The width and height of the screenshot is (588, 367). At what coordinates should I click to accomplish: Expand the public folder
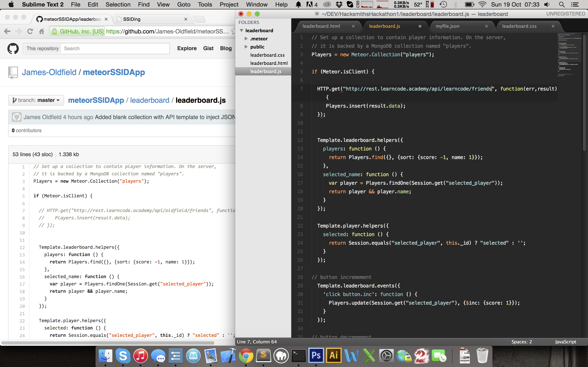coord(246,47)
